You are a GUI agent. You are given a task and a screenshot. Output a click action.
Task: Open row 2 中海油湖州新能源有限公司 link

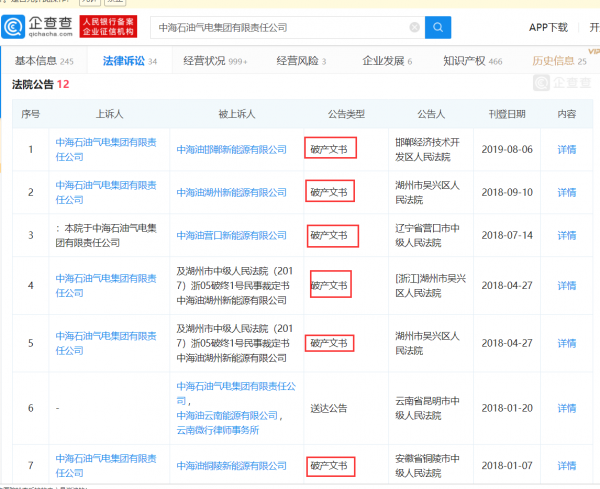click(232, 192)
